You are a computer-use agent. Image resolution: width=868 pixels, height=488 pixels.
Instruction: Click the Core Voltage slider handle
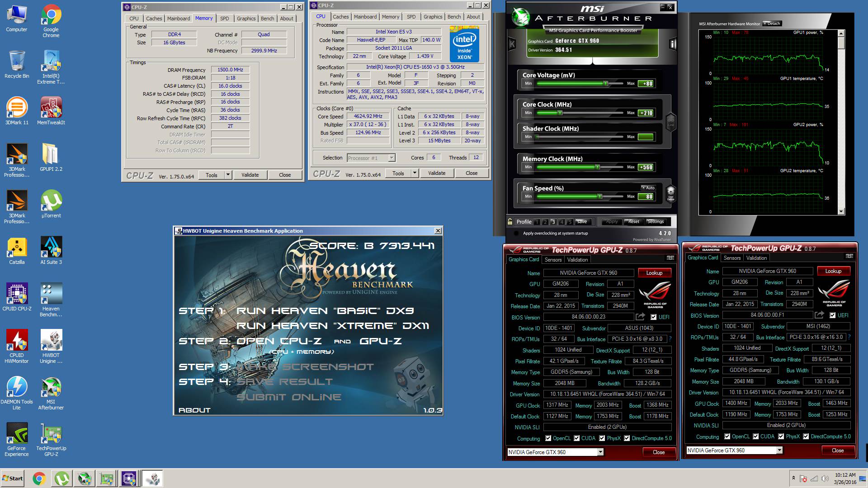coord(605,84)
